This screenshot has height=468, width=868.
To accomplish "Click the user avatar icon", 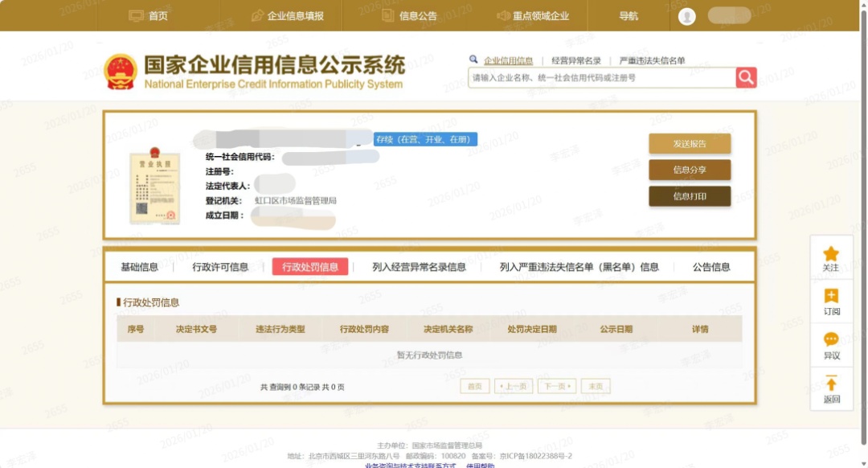I will pos(686,16).
